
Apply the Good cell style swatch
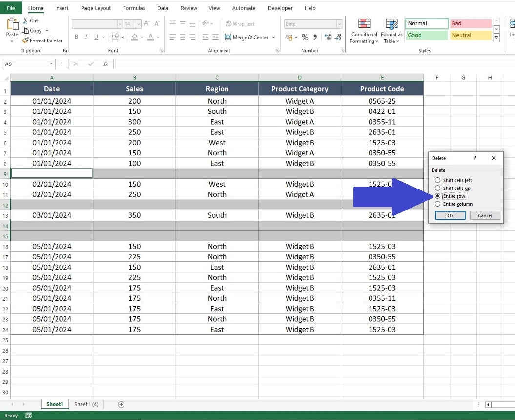click(x=426, y=35)
